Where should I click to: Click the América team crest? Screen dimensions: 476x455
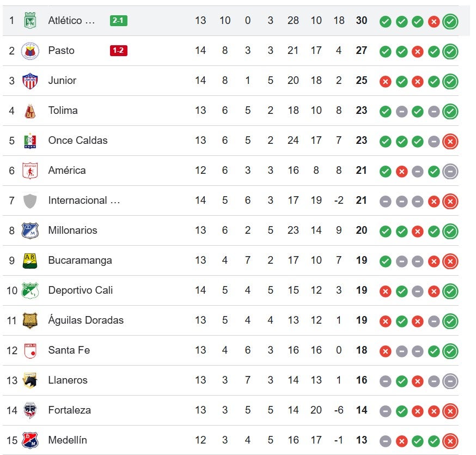coord(30,171)
